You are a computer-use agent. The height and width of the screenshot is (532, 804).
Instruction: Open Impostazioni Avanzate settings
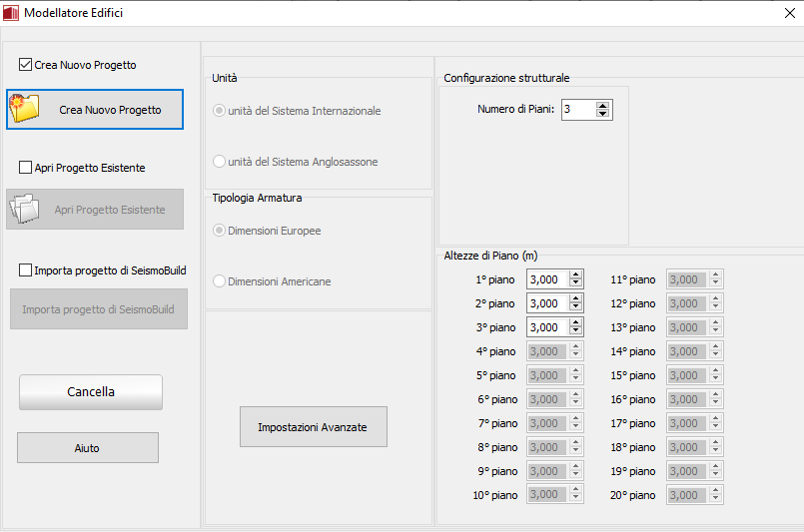[313, 427]
